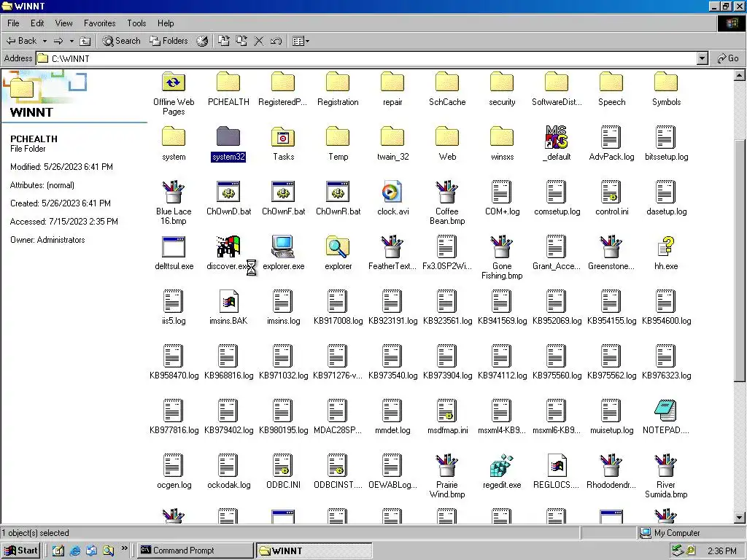Click the Go button

[729, 58]
